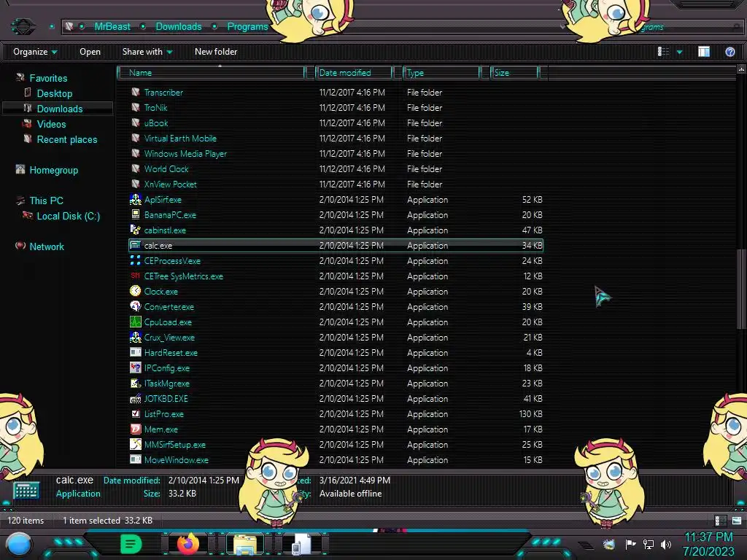The width and height of the screenshot is (747, 560).
Task: Click the New folder button
Action: click(x=216, y=52)
